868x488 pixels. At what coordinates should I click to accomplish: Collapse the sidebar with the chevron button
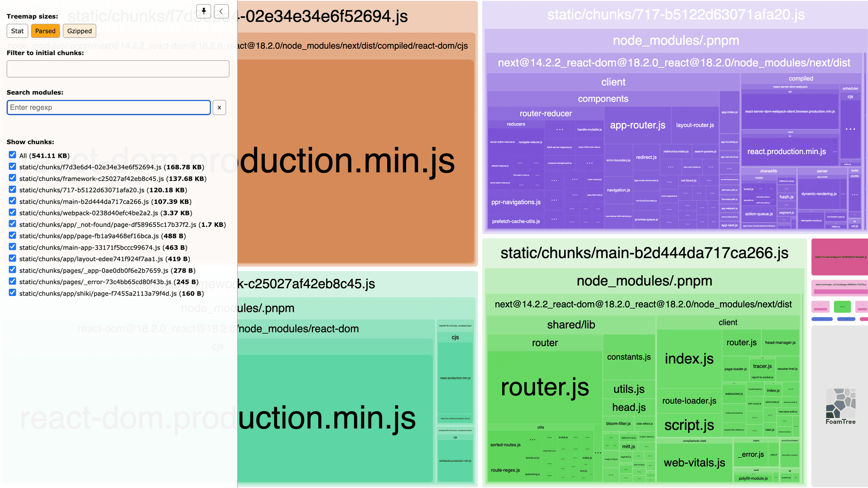coord(221,11)
